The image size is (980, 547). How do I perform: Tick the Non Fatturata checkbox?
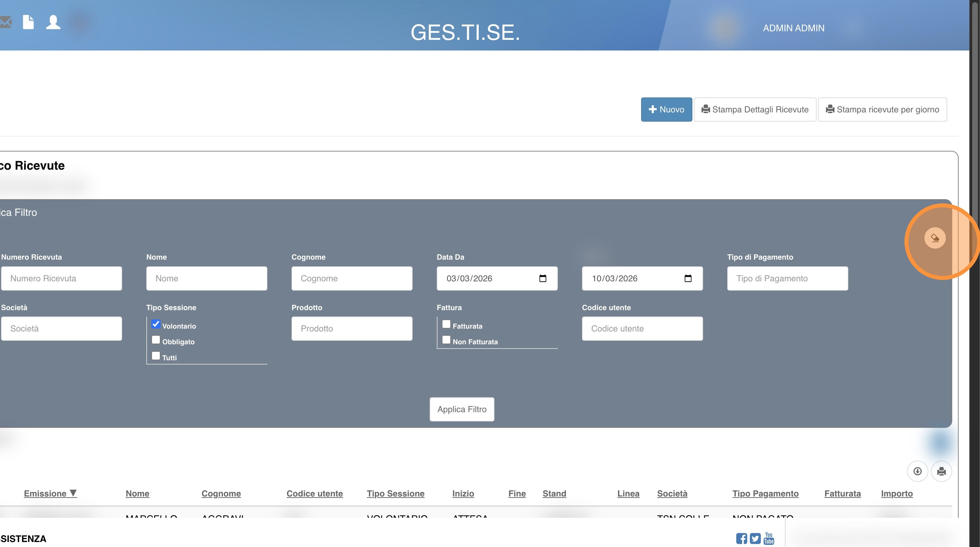(x=446, y=340)
